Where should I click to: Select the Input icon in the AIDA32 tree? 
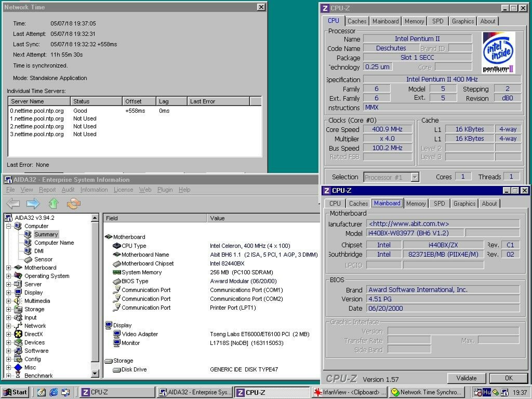18,317
